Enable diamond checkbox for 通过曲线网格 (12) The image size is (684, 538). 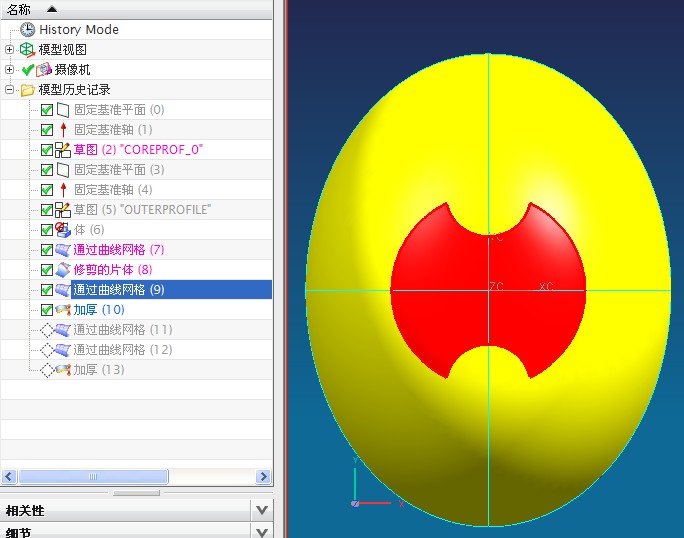click(x=47, y=350)
